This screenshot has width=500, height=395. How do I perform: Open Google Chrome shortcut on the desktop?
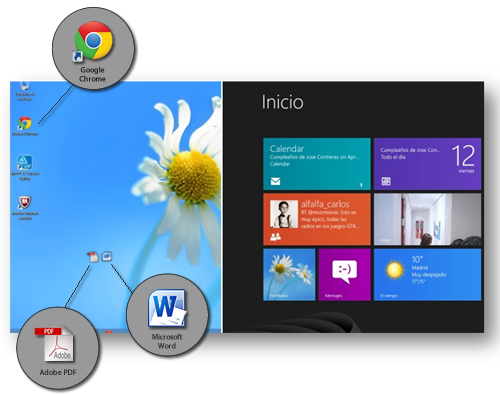25,124
